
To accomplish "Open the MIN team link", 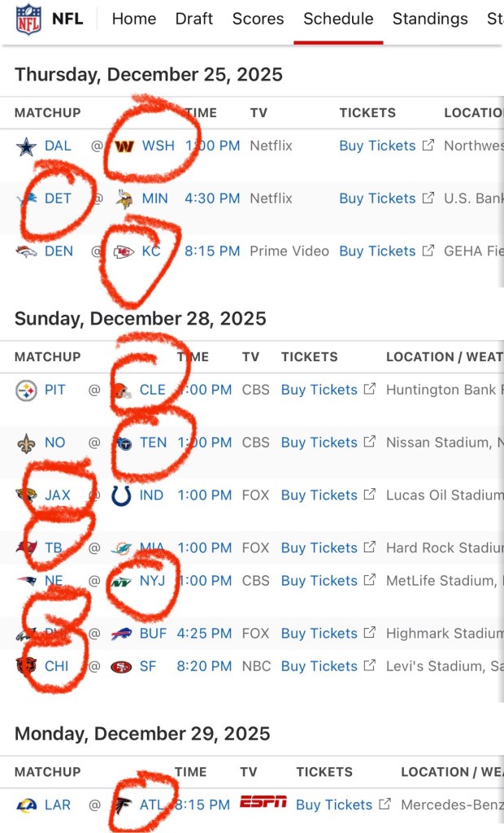I will coord(154,198).
